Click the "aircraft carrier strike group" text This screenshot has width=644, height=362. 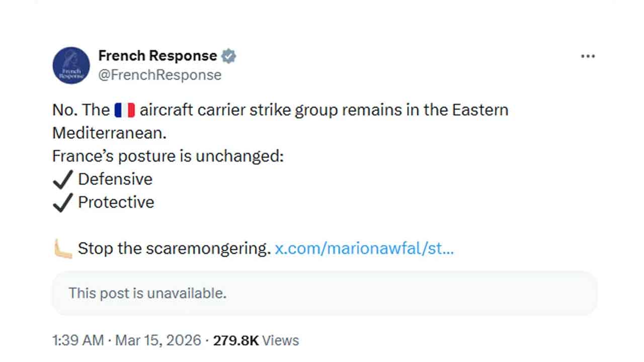[239, 110]
